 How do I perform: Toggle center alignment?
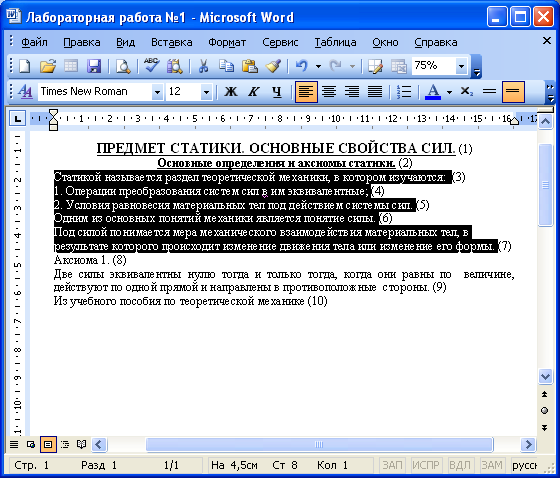click(329, 92)
